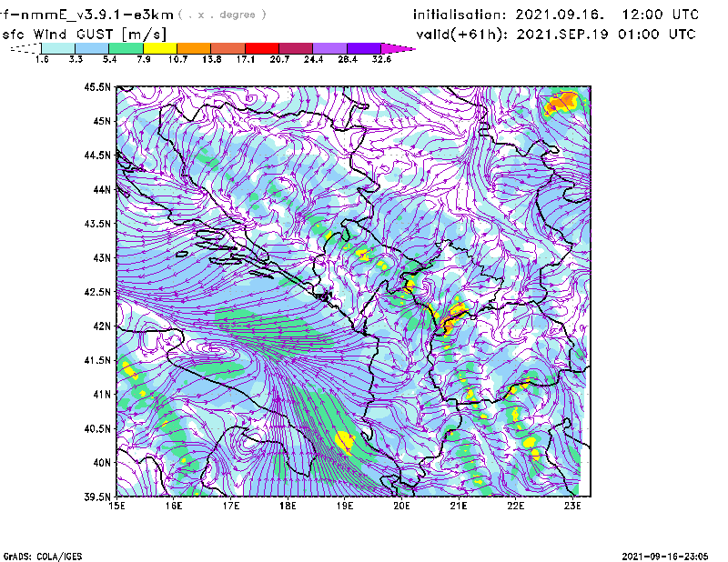Click the 21E longitude label

(459, 506)
